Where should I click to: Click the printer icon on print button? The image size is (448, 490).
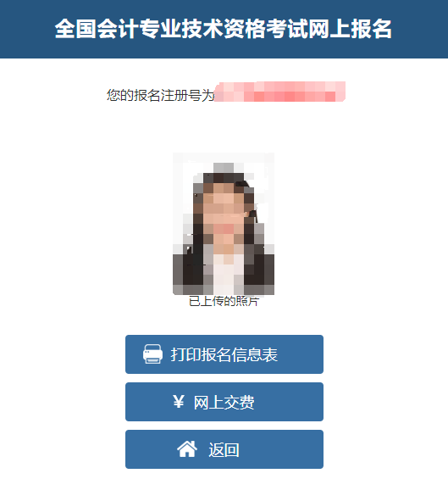(152, 354)
